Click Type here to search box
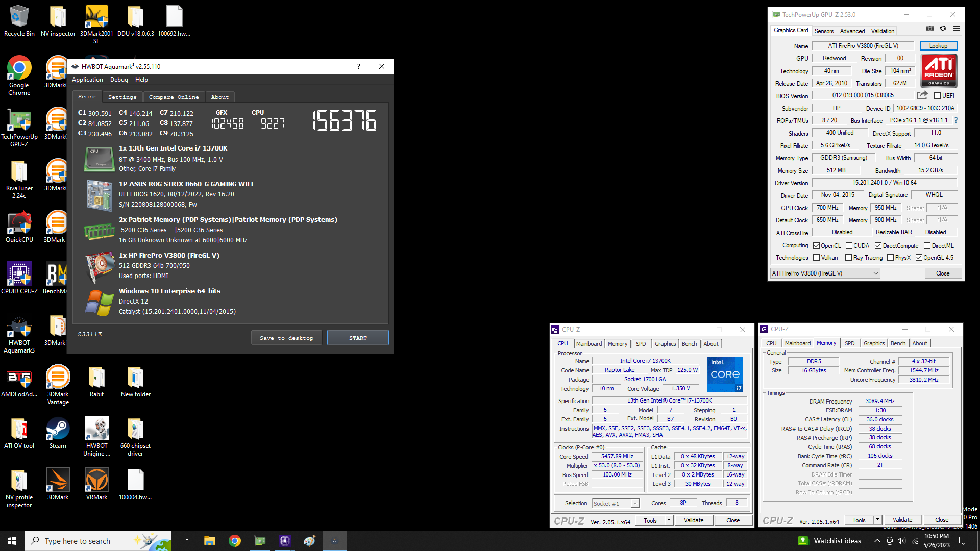This screenshot has height=551, width=980. [98, 541]
